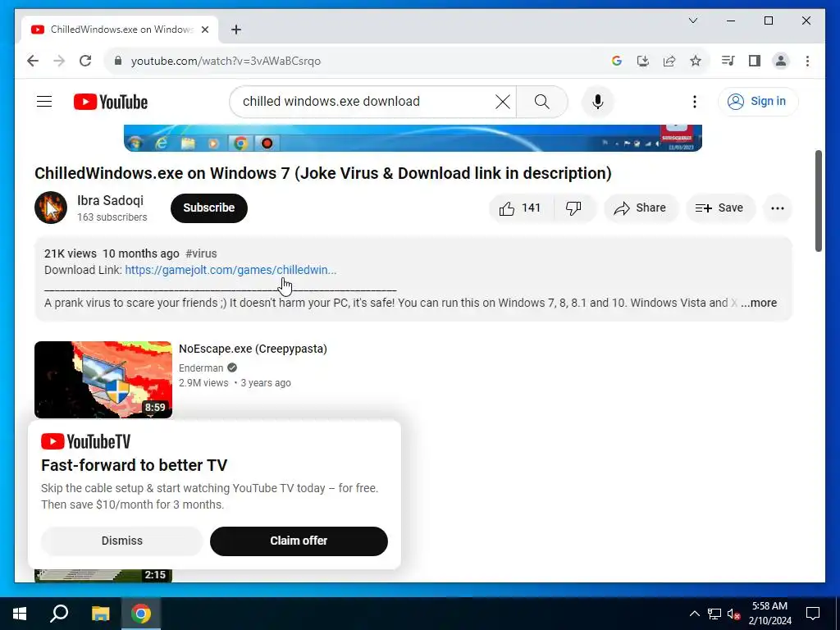Click the '21K views' text

click(71, 253)
